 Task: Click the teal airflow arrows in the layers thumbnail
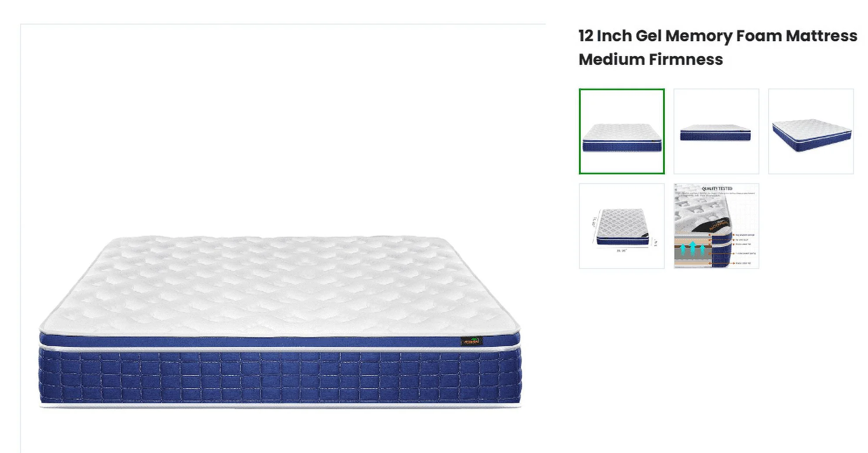pyautogui.click(x=693, y=248)
